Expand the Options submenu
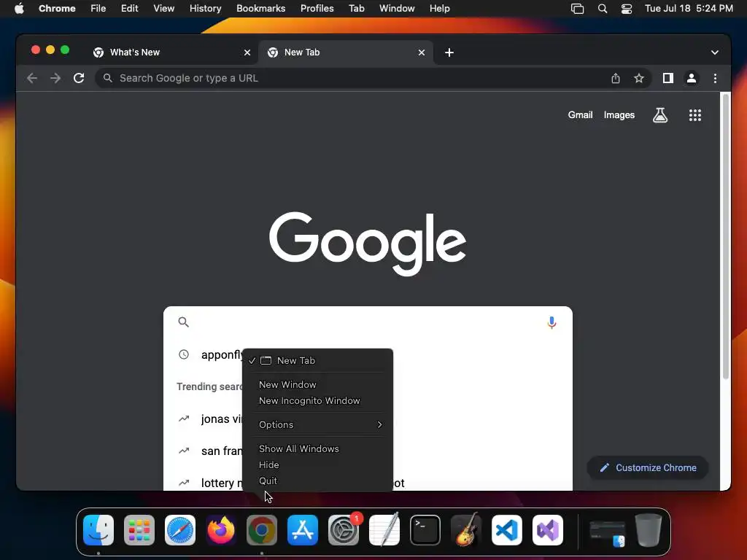 pos(318,424)
